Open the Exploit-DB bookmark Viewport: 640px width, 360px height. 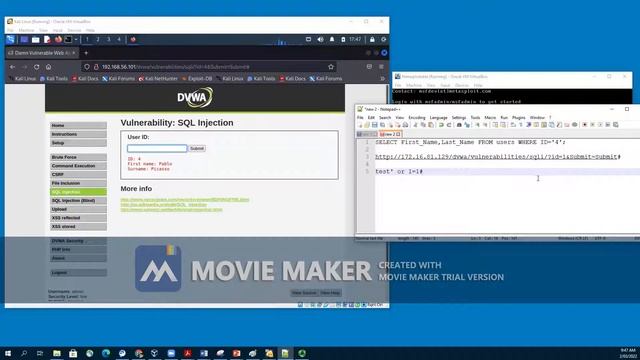[197, 78]
